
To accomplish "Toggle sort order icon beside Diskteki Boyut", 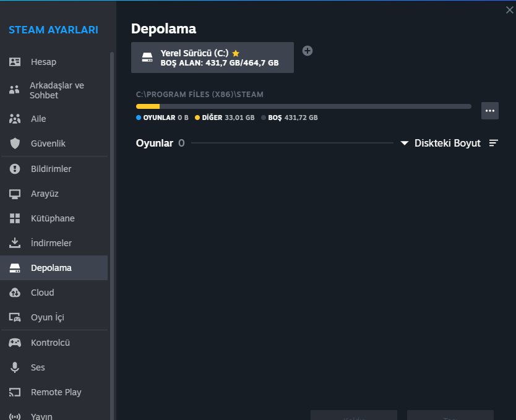I will coord(493,143).
